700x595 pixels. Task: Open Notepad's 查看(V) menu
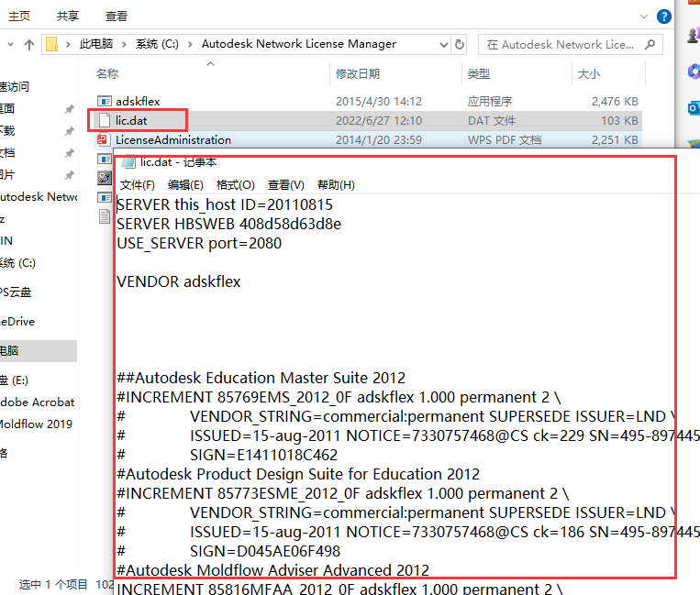(x=285, y=184)
